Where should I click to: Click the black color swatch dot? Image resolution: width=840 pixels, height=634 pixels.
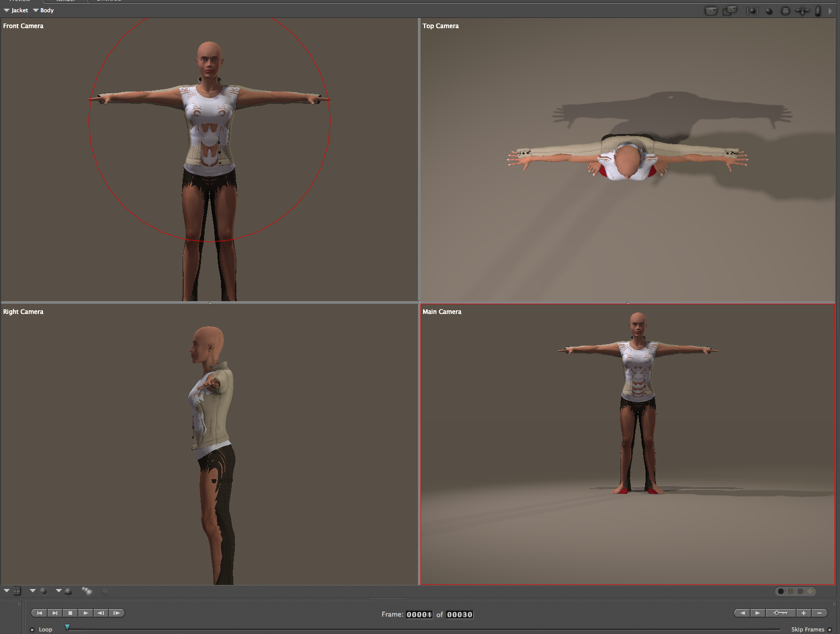781,592
